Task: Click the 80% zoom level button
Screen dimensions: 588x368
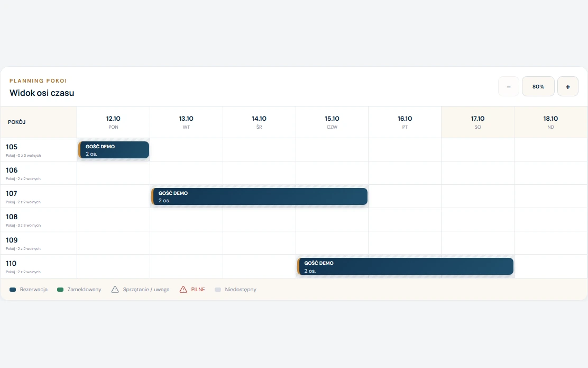Action: pos(538,87)
